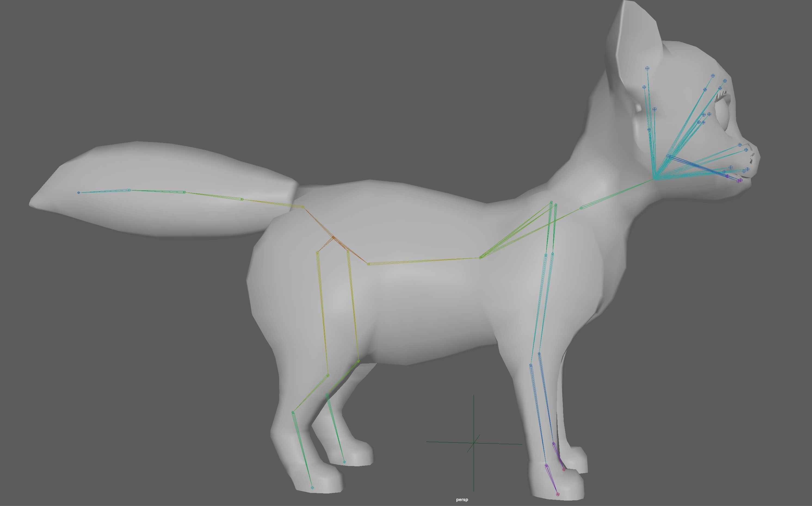This screenshot has width=812, height=506.
Task: Select the neck joint midway to the head
Action: tap(581, 208)
